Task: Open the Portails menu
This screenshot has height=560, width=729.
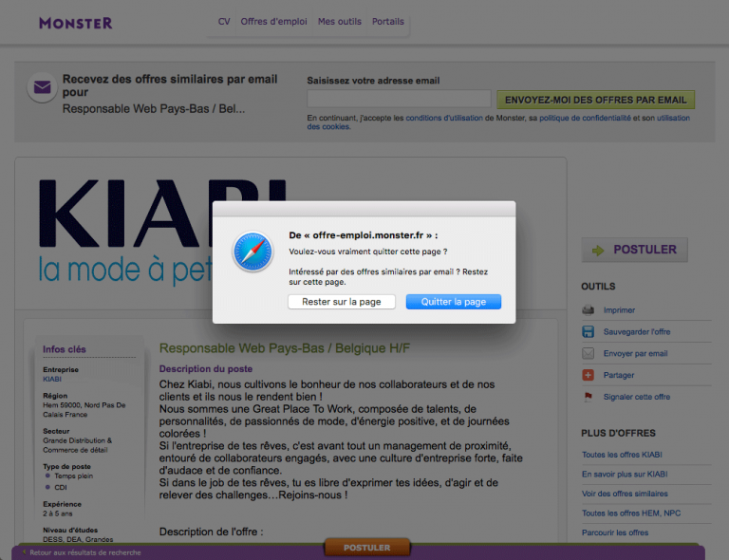Action: coord(387,22)
